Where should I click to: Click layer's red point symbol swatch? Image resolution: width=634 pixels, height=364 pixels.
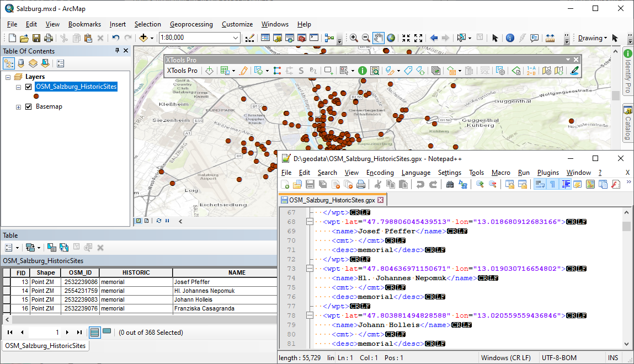tap(36, 97)
